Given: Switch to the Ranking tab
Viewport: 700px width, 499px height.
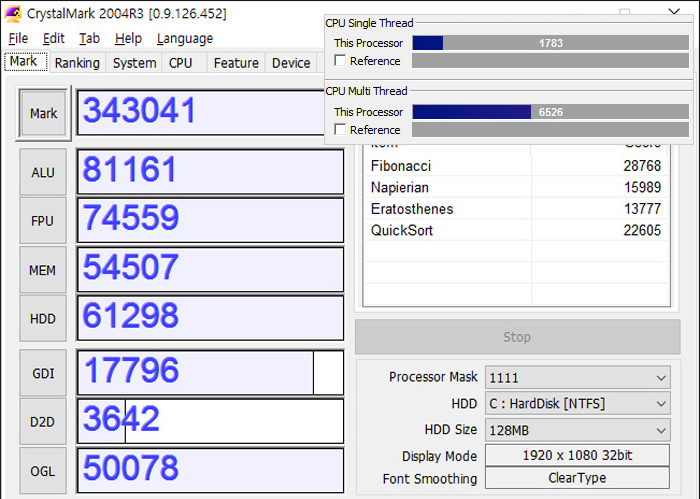Looking at the screenshot, I should pyautogui.click(x=77, y=63).
